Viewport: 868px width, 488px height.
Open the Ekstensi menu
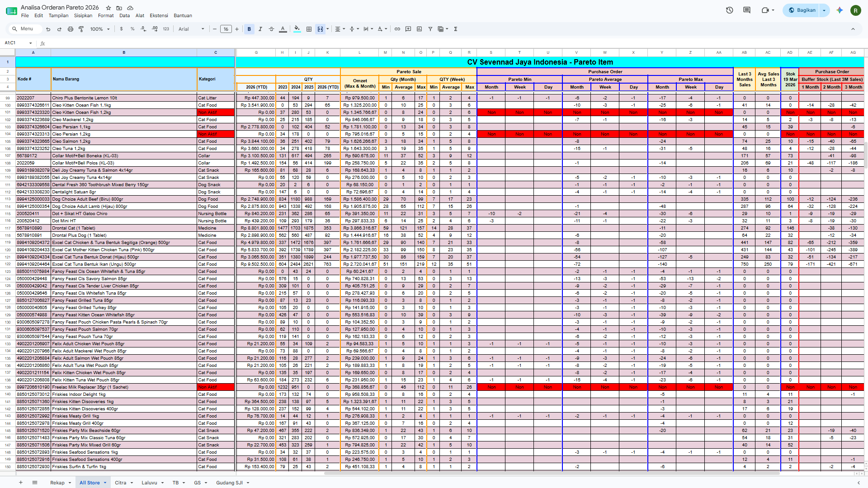click(x=159, y=15)
